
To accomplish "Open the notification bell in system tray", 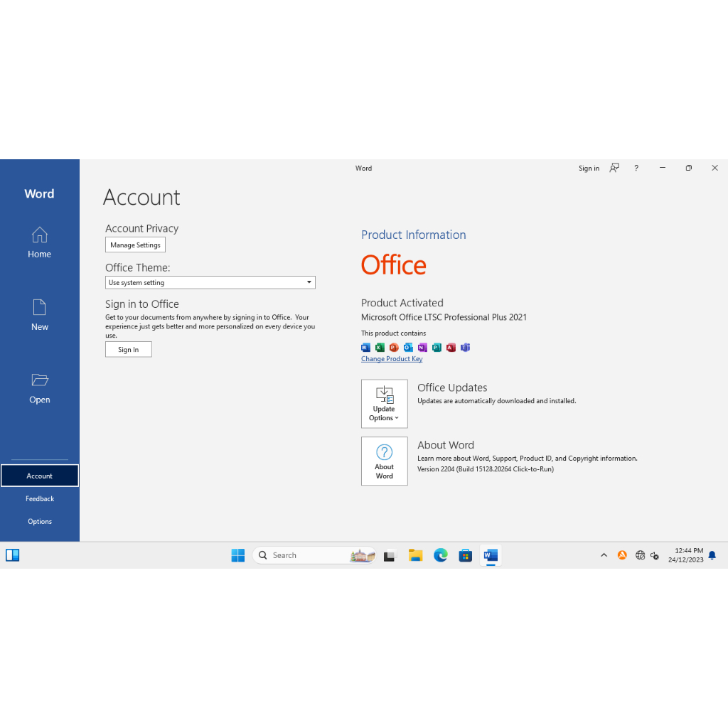I will coord(712,555).
